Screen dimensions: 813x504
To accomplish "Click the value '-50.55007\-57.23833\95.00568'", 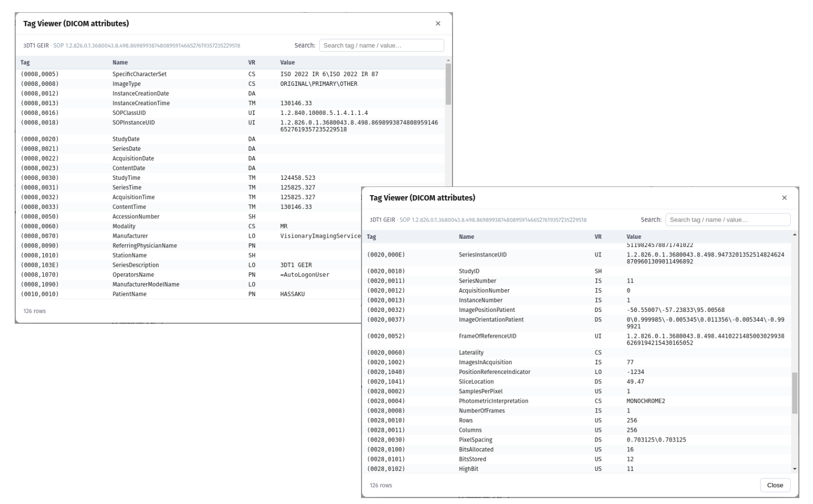I will point(676,310).
